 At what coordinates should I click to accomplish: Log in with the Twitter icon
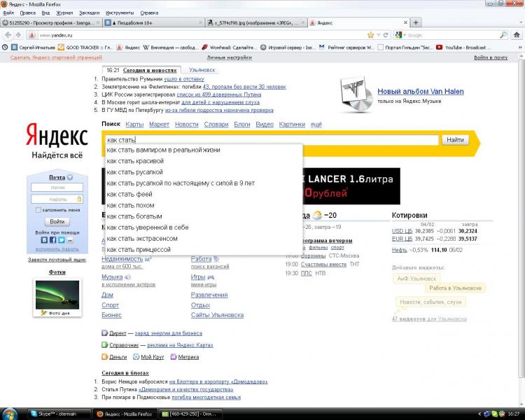pos(62,240)
